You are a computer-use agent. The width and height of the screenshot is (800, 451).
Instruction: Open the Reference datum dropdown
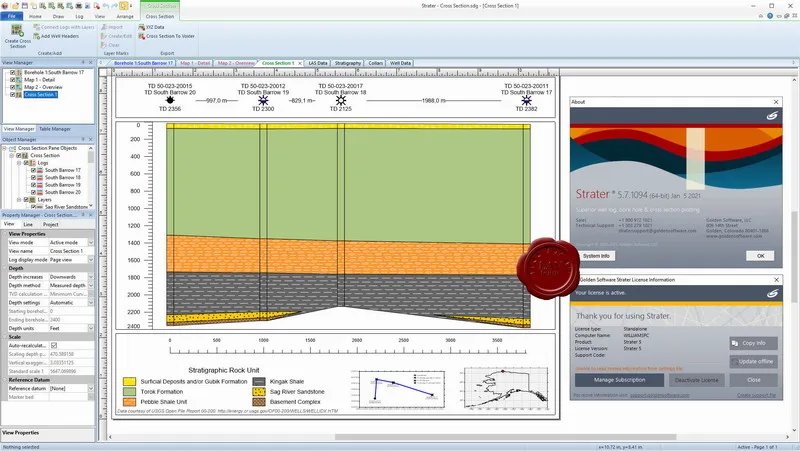[x=91, y=388]
